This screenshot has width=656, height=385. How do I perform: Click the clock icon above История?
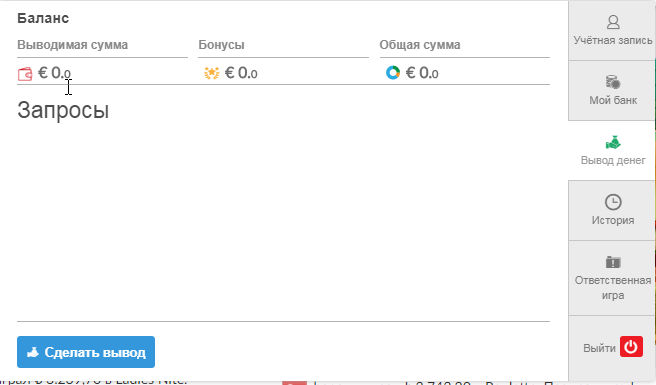[613, 202]
